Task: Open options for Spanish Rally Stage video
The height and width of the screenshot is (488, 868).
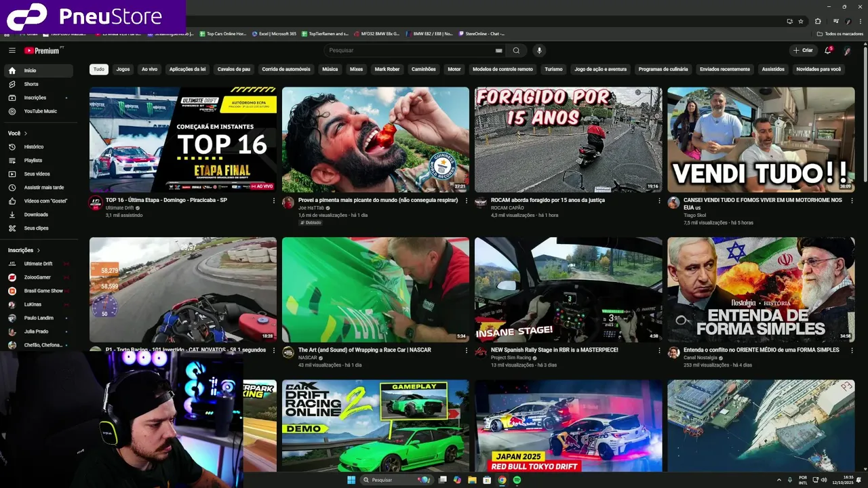Action: tap(659, 350)
